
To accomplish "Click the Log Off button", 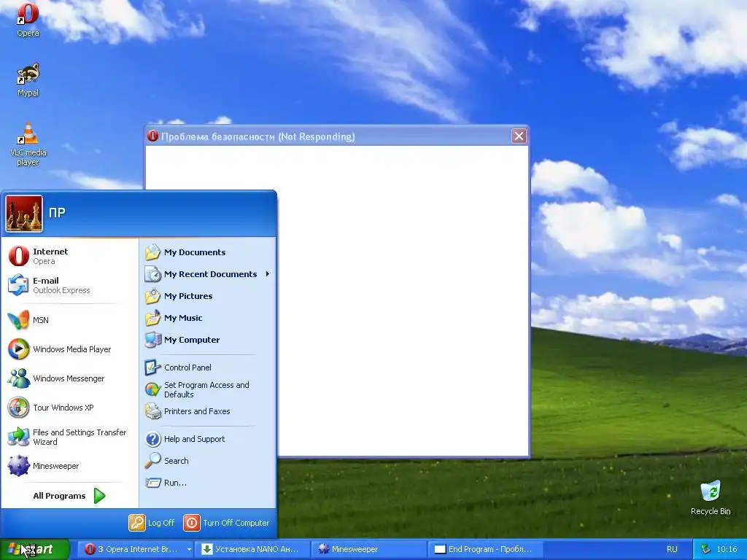I will click(x=152, y=523).
